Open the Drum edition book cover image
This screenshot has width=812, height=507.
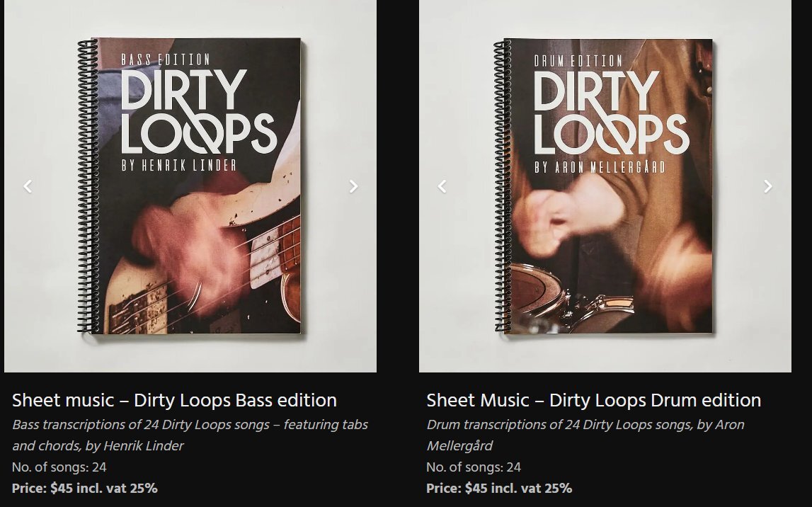tap(605, 186)
